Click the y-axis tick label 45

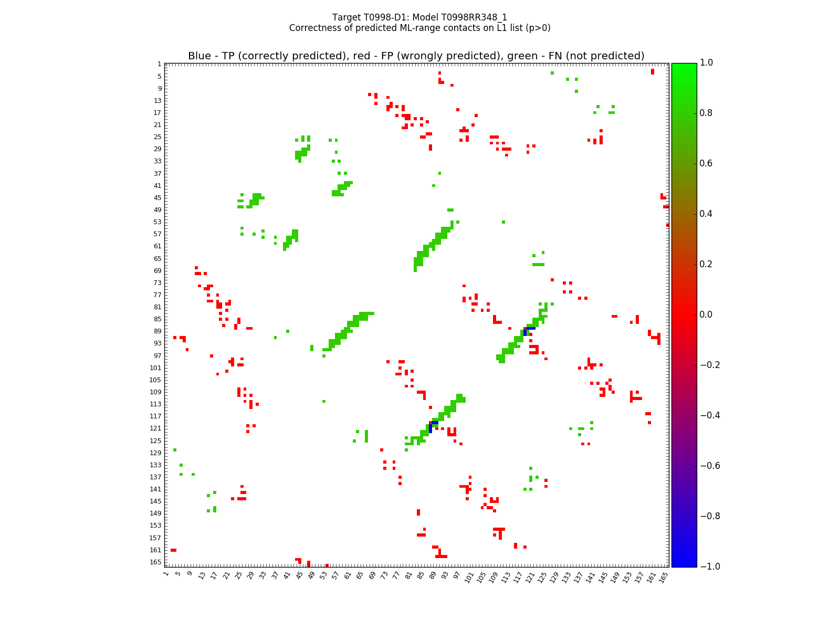[x=157, y=198]
